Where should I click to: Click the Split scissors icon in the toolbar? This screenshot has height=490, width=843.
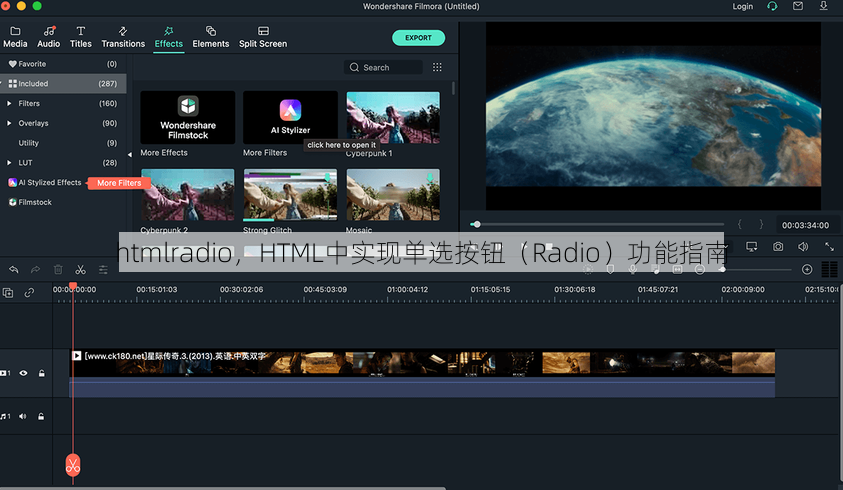(81, 269)
